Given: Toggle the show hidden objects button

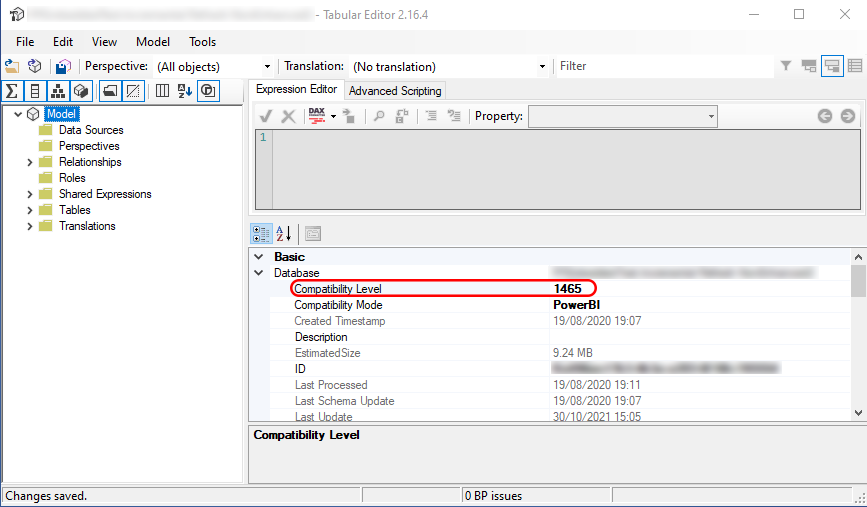Looking at the screenshot, I should pos(133,91).
